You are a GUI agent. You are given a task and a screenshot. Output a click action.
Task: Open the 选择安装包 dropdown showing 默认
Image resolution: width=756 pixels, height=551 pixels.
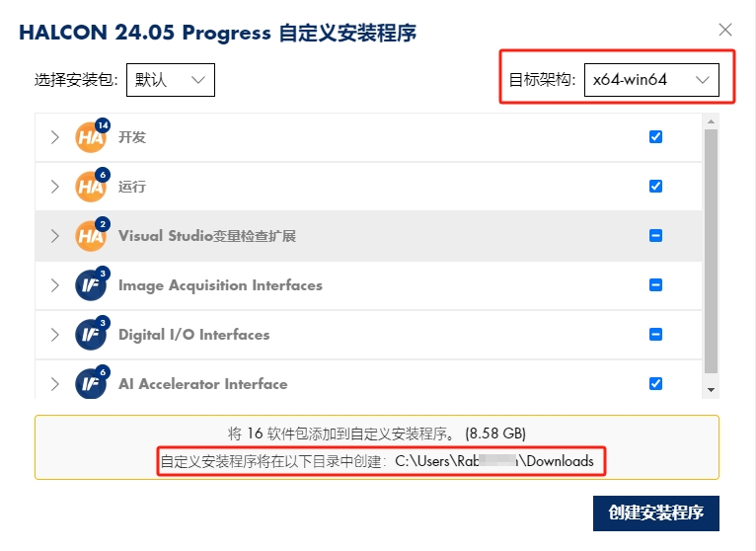coord(171,80)
